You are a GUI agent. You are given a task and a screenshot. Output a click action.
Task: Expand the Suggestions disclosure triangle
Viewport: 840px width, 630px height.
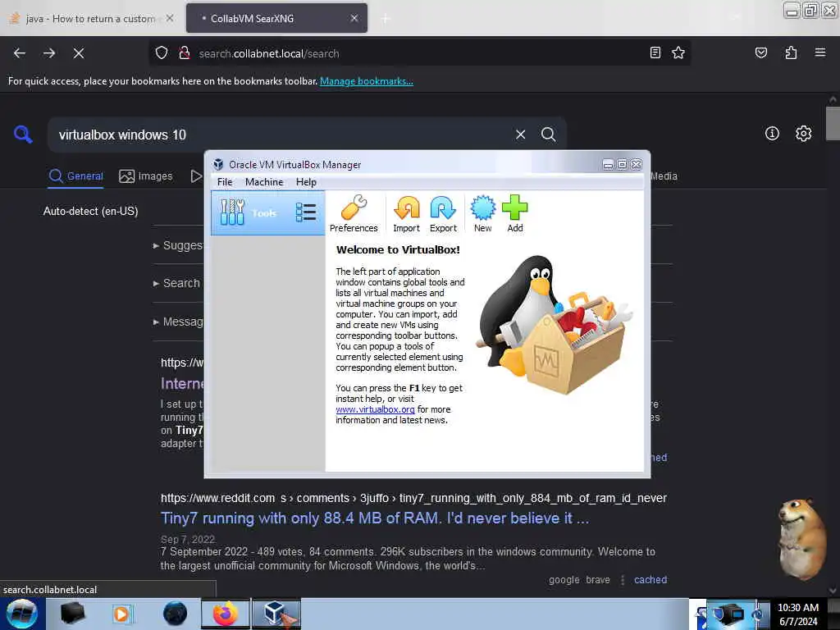156,246
